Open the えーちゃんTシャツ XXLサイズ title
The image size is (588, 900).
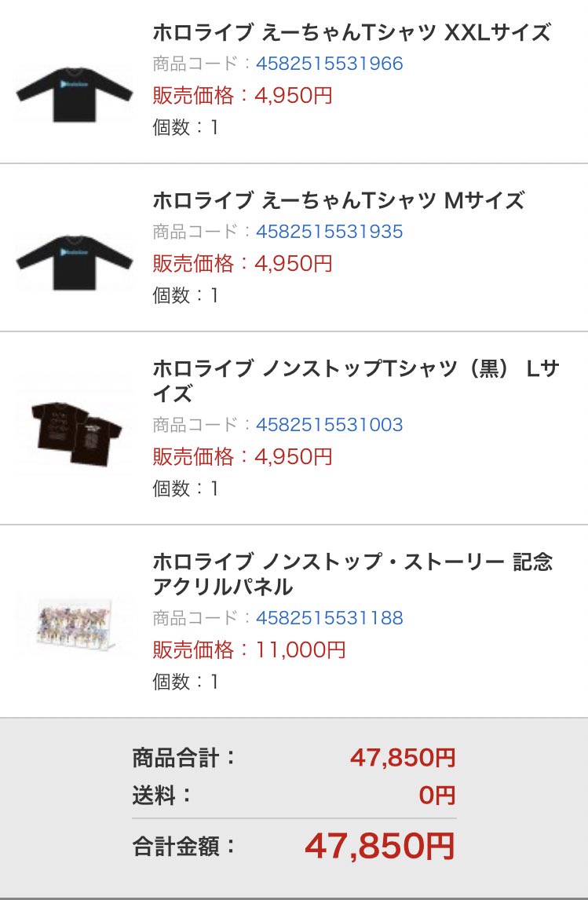tap(352, 33)
